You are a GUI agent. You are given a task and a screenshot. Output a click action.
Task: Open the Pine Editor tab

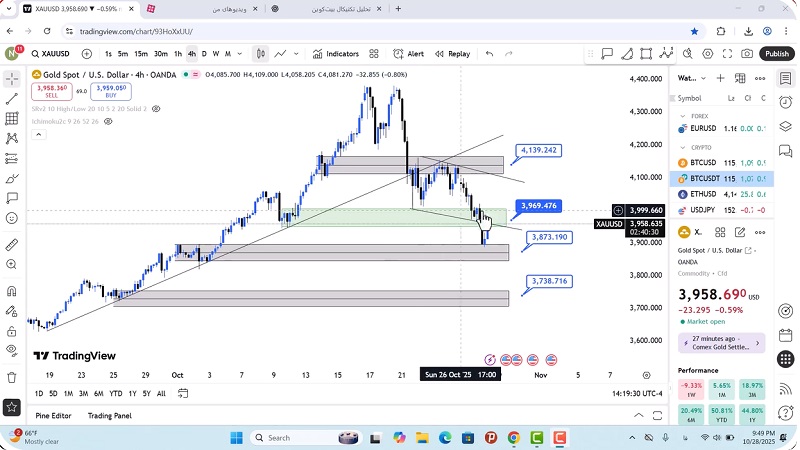tap(53, 415)
